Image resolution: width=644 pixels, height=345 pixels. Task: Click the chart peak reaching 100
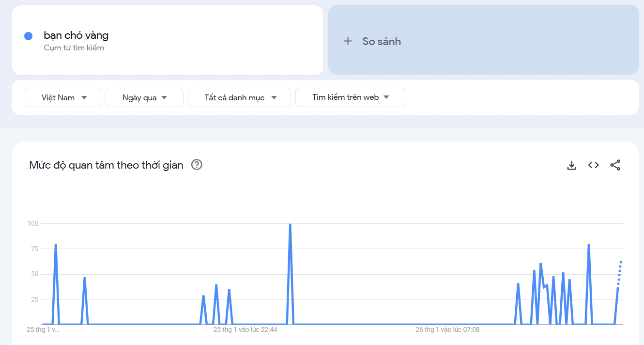(x=290, y=225)
